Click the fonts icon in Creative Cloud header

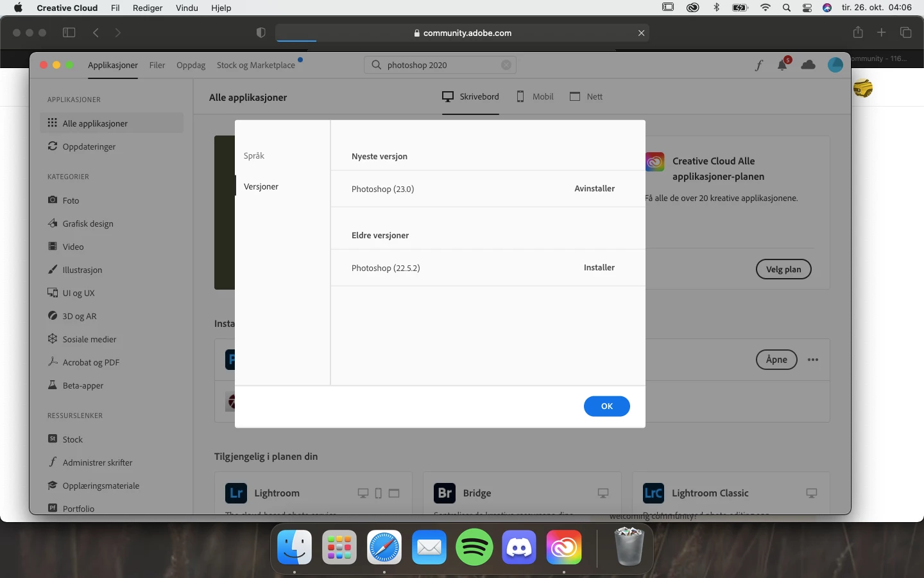tap(758, 65)
